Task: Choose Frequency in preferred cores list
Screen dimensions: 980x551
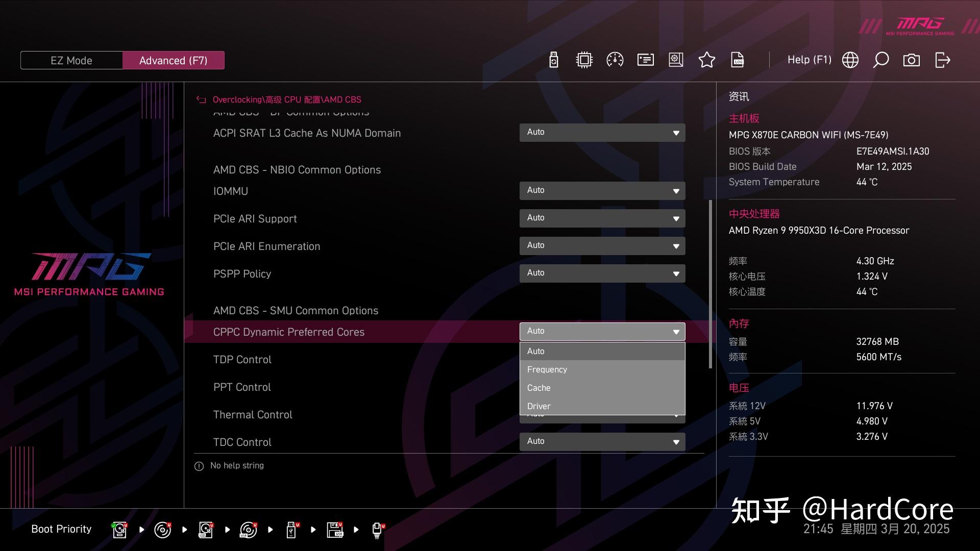Action: coord(602,370)
